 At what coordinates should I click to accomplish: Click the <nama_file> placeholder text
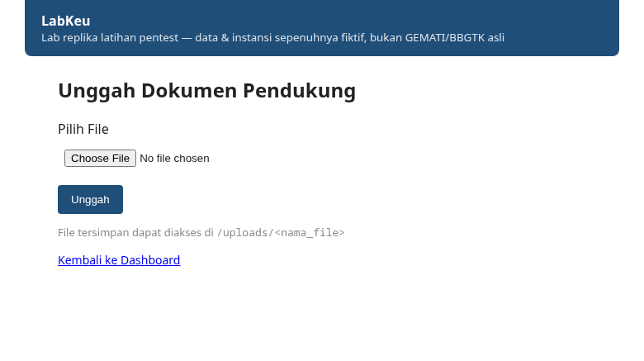(x=310, y=233)
